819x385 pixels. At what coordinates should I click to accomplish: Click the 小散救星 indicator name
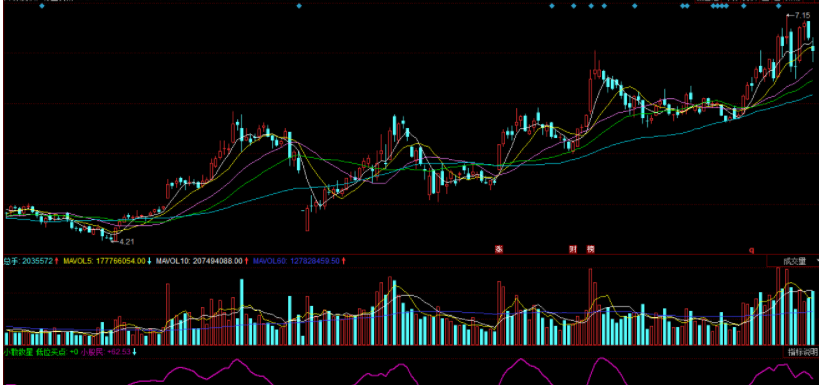(18, 352)
